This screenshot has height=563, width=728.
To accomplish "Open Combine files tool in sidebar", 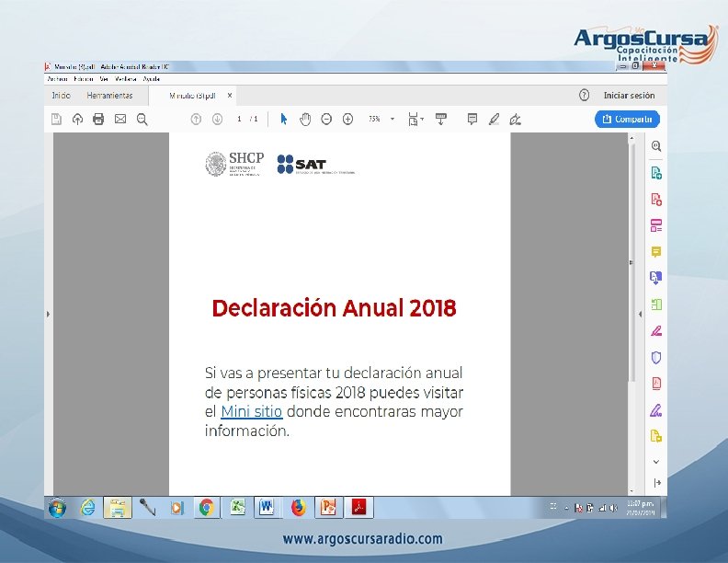I will point(656,278).
